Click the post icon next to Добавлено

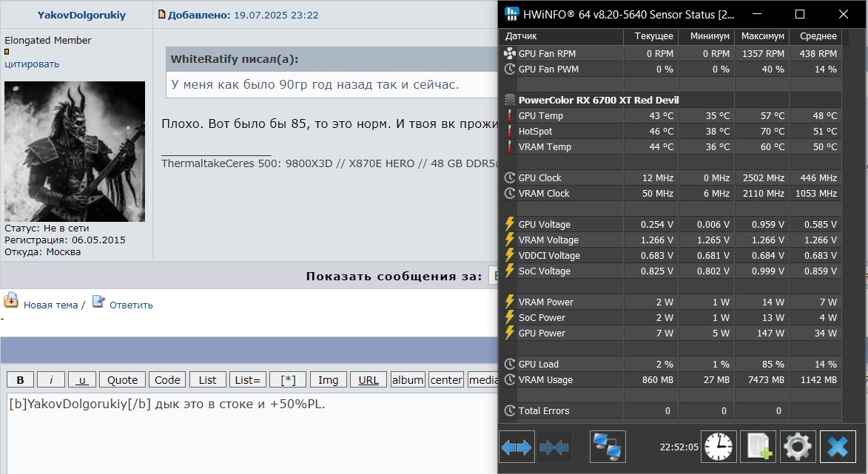pyautogui.click(x=161, y=14)
